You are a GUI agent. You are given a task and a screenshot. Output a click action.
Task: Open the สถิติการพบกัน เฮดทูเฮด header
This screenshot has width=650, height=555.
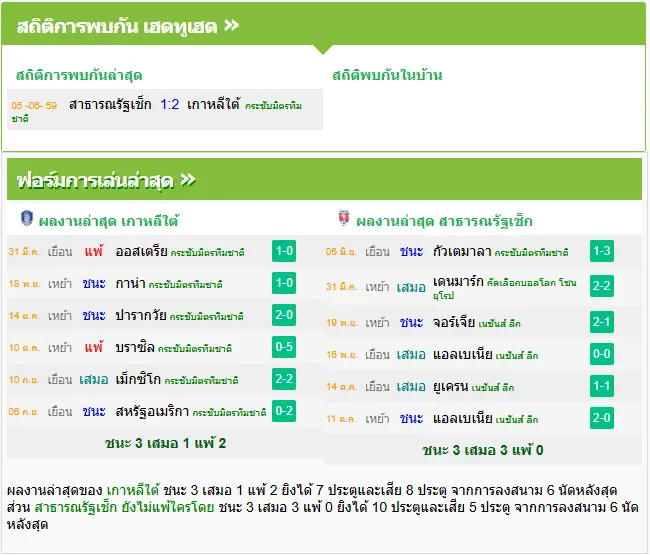pyautogui.click(x=323, y=25)
